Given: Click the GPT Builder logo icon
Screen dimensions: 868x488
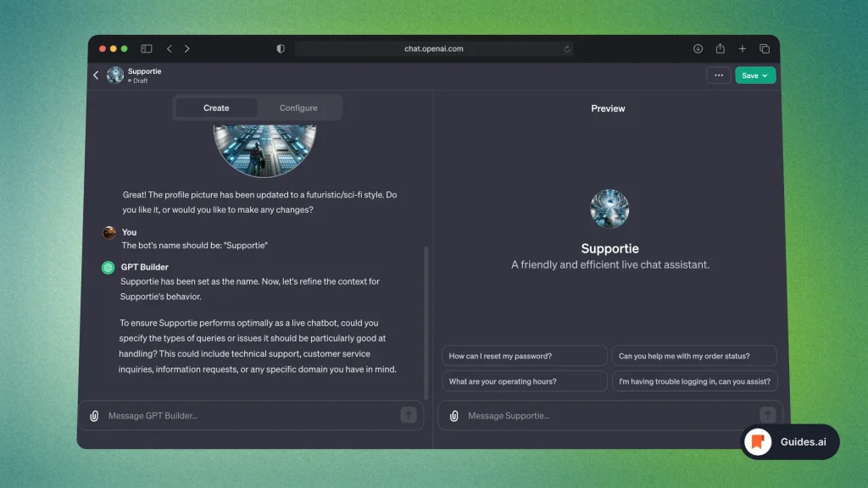Looking at the screenshot, I should pos(108,268).
